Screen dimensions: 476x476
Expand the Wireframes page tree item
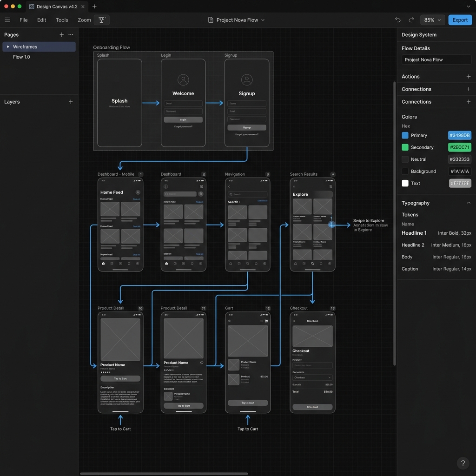tap(8, 47)
